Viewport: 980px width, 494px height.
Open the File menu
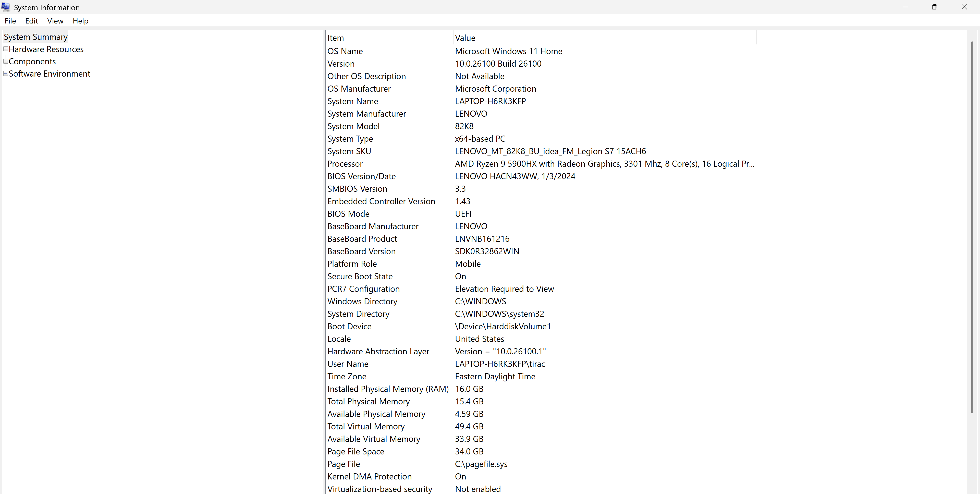[x=10, y=21]
